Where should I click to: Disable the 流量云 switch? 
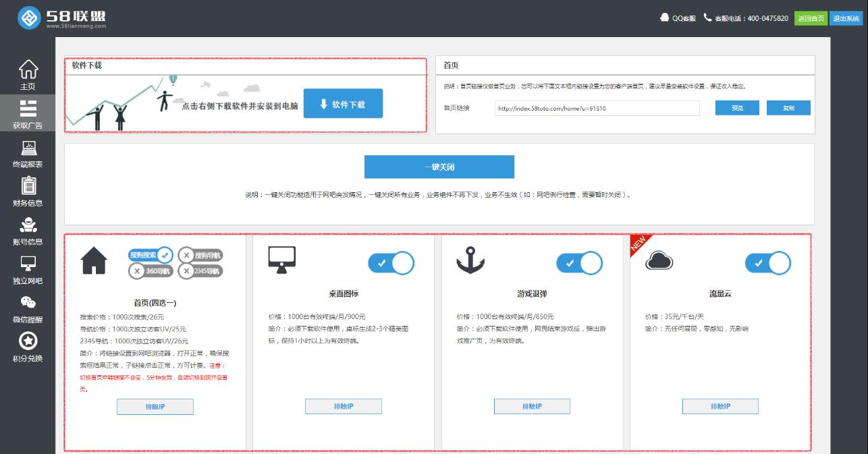pos(767,263)
